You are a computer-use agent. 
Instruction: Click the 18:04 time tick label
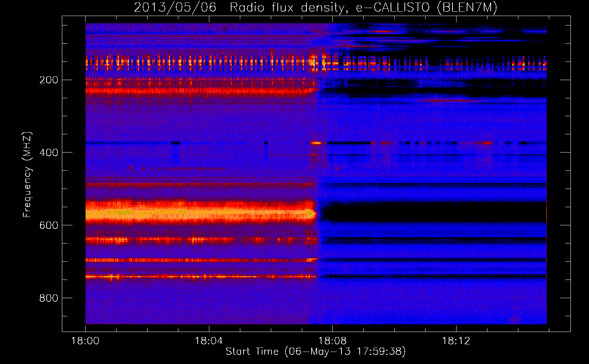[x=209, y=341]
